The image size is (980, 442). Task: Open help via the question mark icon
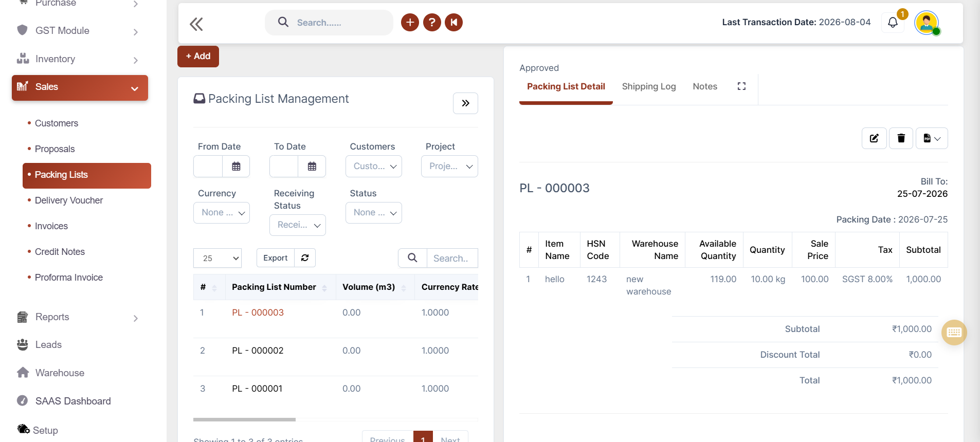[x=432, y=22]
